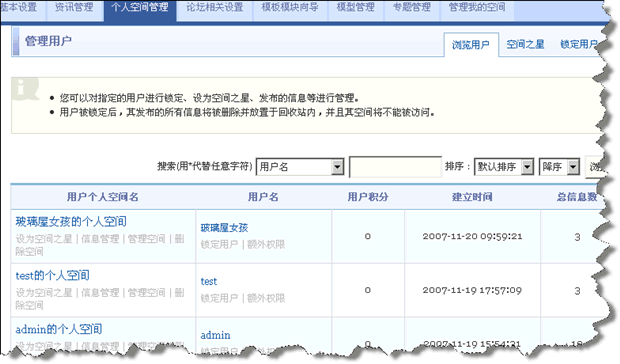Screen dimensions: 620x364
Task: Select the 浏览用户 sub-tab
Action: click(x=471, y=45)
